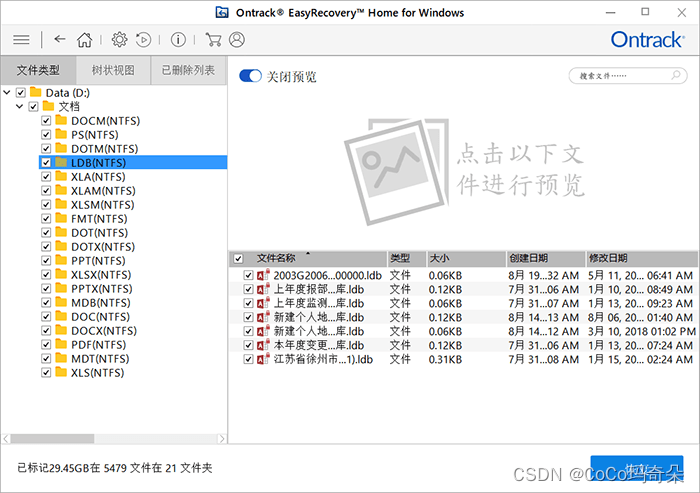Collapse the 文档 folder node
The image size is (700, 493).
20,106
